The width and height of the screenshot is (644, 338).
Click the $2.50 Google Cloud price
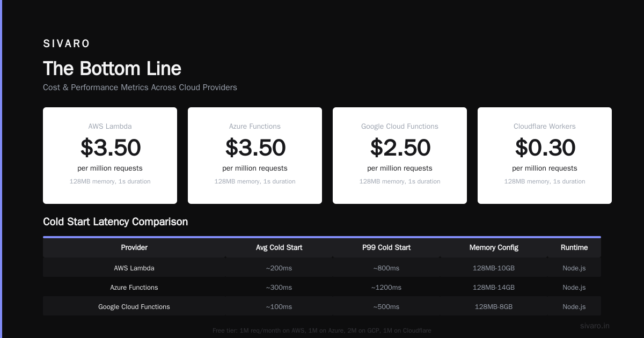[x=400, y=148]
